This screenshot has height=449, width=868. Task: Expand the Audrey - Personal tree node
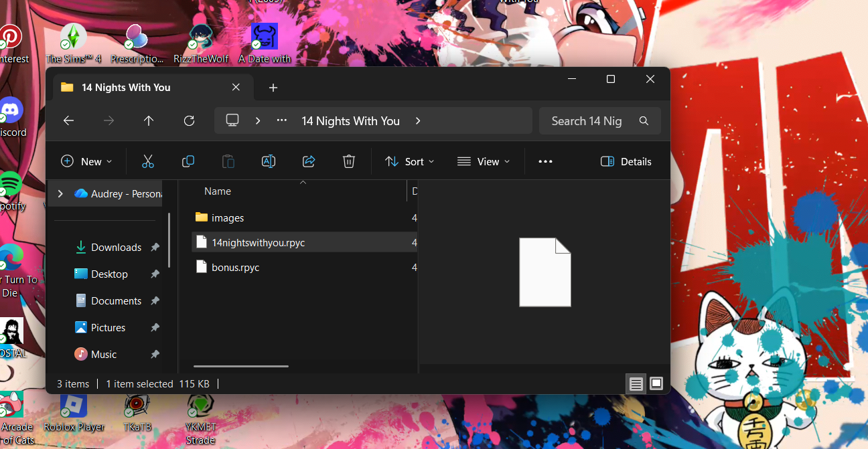pos(60,193)
